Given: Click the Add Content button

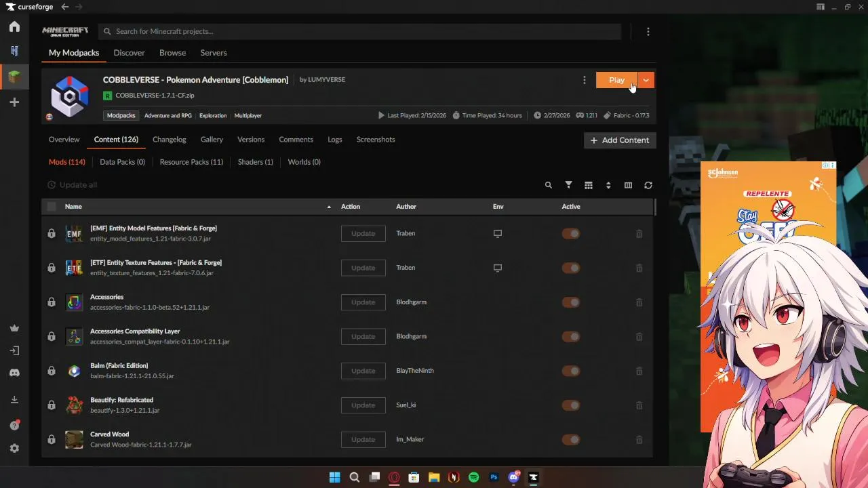Looking at the screenshot, I should coord(620,140).
